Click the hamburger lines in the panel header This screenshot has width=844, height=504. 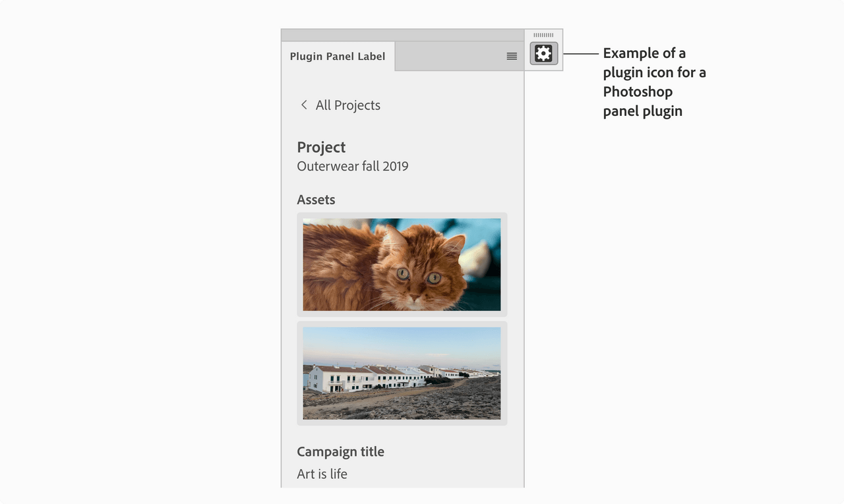512,56
